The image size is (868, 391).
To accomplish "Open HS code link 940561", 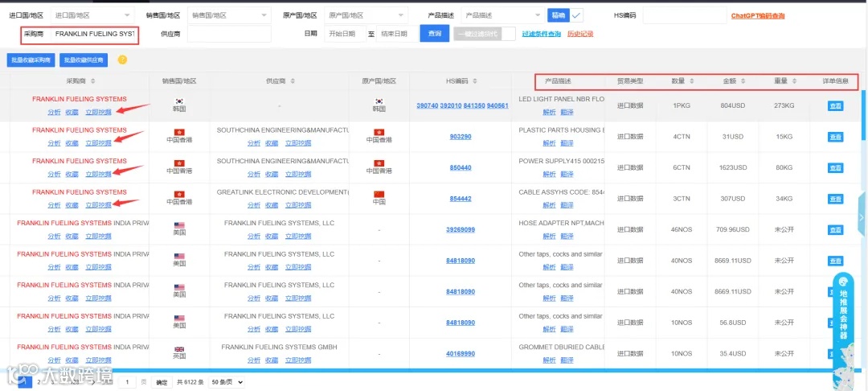I will click(x=497, y=105).
